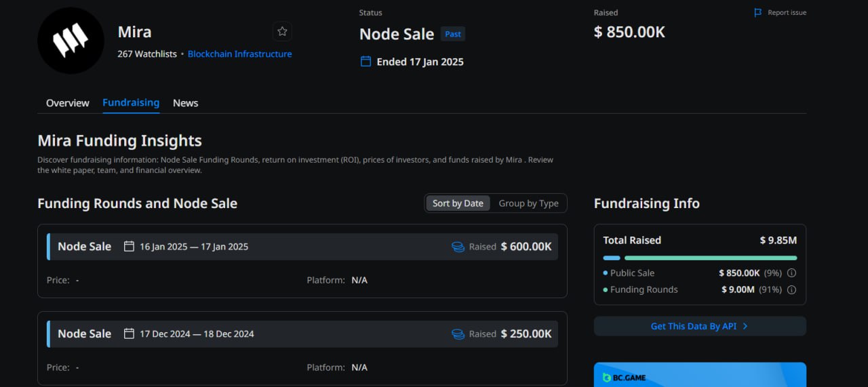The width and height of the screenshot is (868, 387).
Task: Open info icon beside Public Sale 9%
Action: click(791, 273)
